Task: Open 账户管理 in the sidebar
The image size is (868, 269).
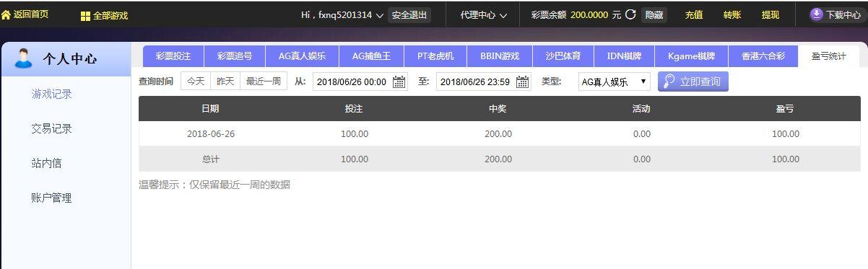Action: 52,198
